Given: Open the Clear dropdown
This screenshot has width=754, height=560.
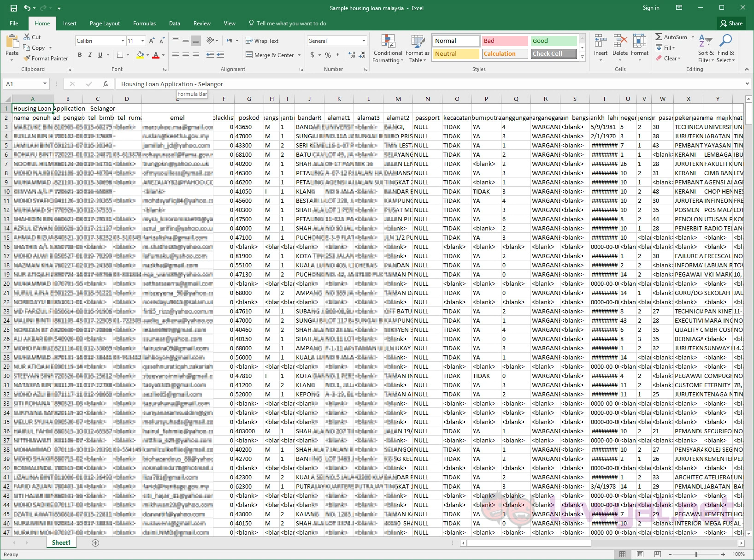Looking at the screenshot, I should (668, 59).
